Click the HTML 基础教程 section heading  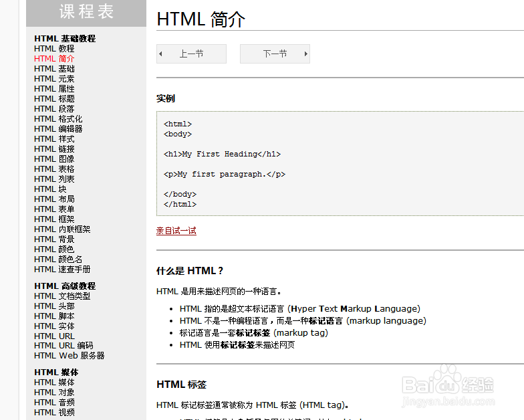65,39
